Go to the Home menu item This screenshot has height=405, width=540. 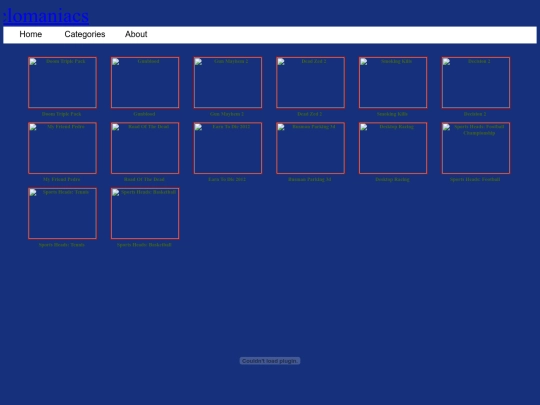pos(31,34)
